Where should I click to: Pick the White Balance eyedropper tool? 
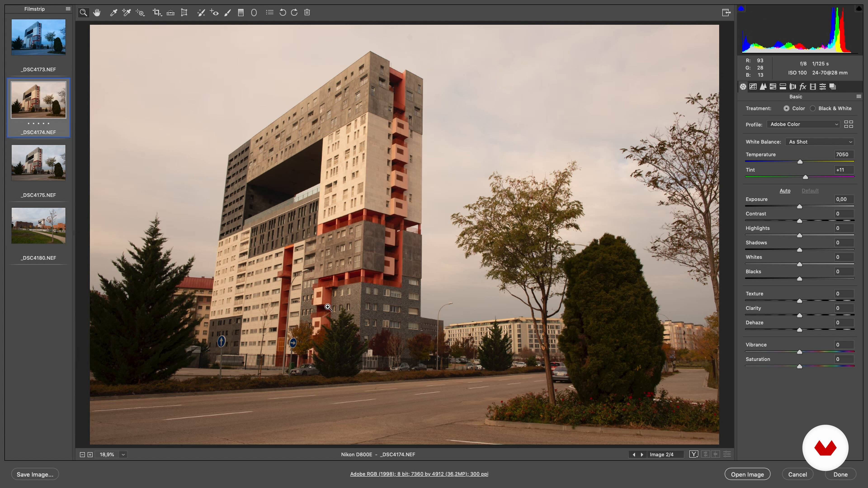113,13
